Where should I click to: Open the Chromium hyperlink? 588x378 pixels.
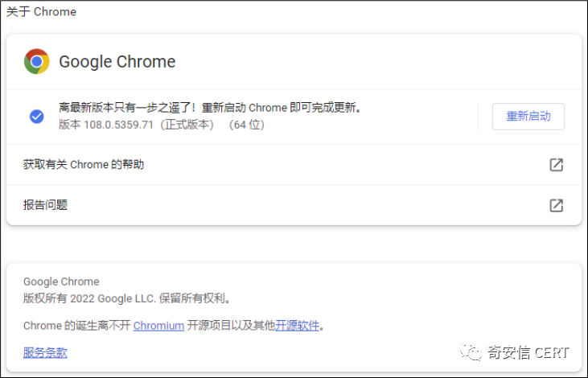click(158, 326)
